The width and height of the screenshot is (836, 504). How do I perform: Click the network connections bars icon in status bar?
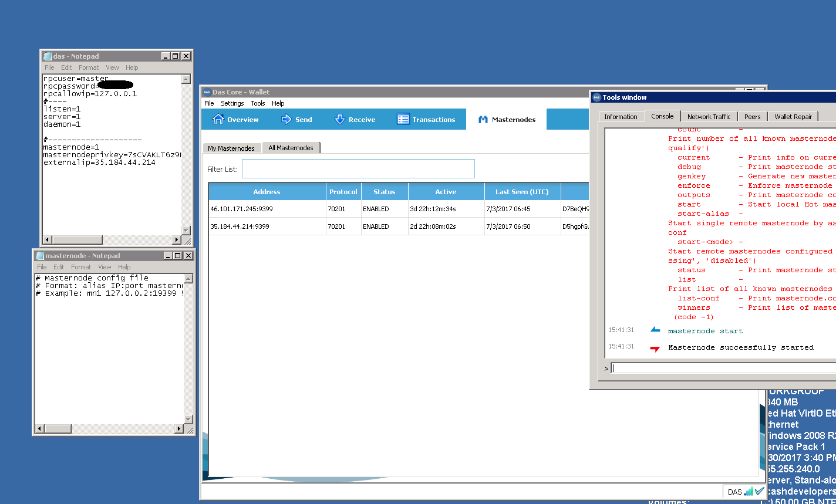coord(749,491)
